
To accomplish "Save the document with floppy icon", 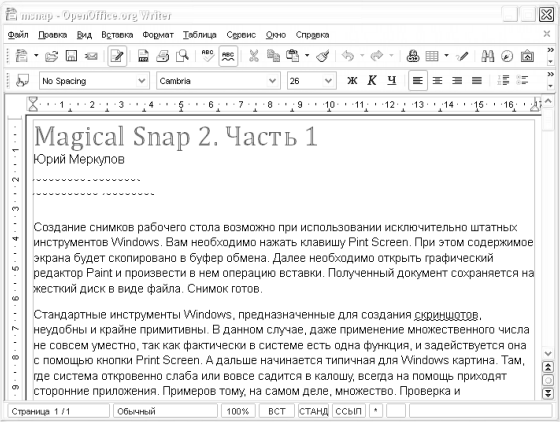I will (71, 56).
